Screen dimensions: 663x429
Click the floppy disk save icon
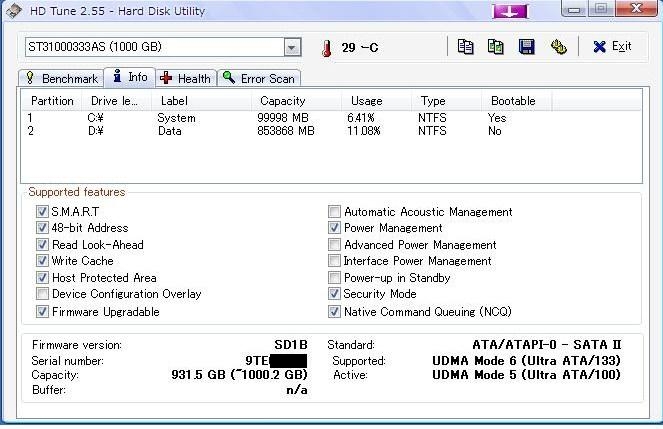526,46
